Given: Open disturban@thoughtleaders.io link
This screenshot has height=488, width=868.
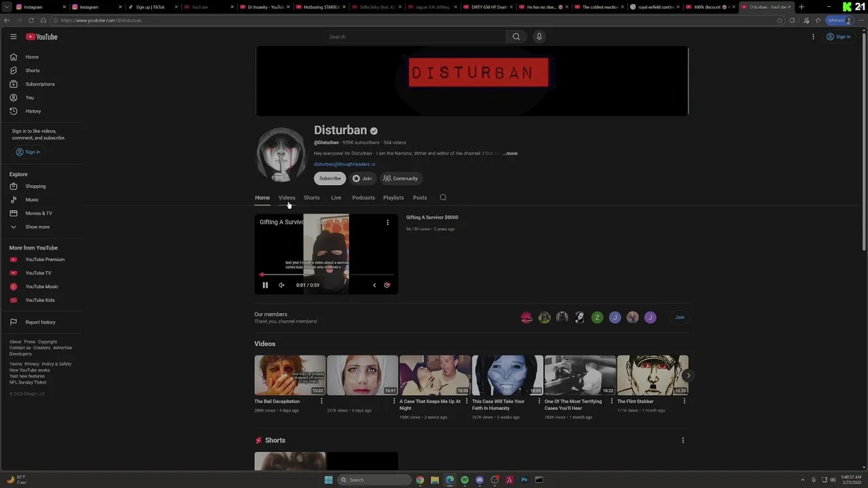Looking at the screenshot, I should 344,164.
